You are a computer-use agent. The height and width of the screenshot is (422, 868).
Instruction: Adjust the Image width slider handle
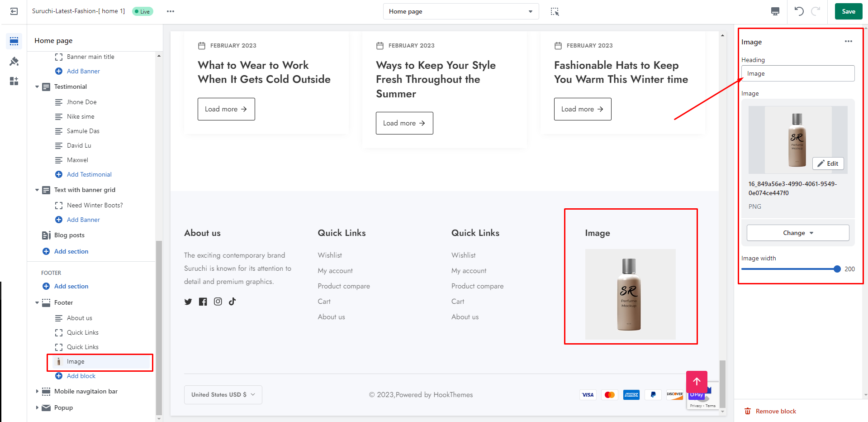pos(837,269)
